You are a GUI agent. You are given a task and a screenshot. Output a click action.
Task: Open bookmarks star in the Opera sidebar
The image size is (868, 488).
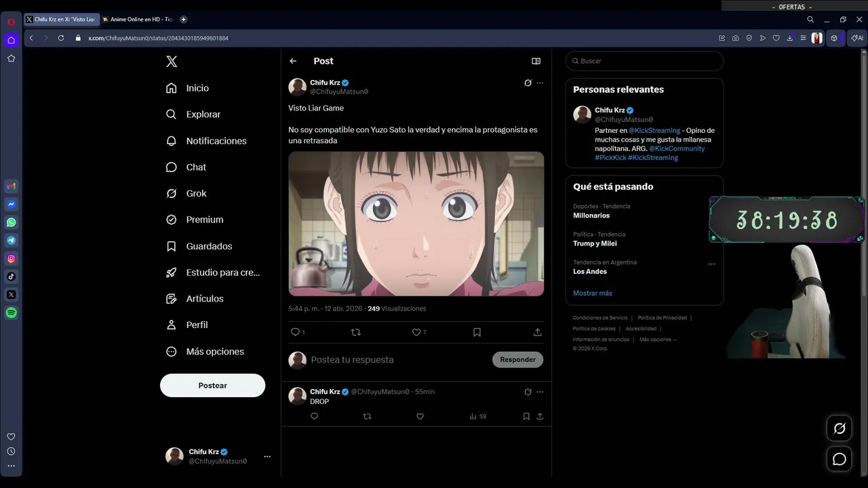(11, 58)
